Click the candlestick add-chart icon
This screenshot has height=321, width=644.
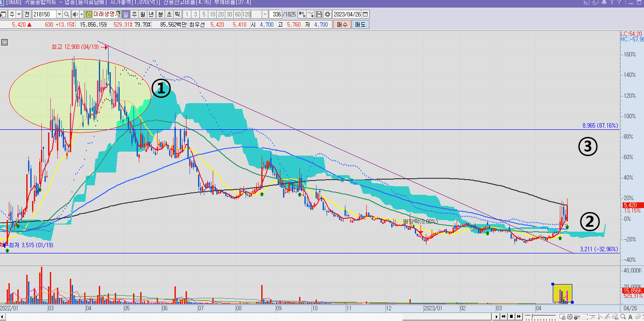(302, 14)
